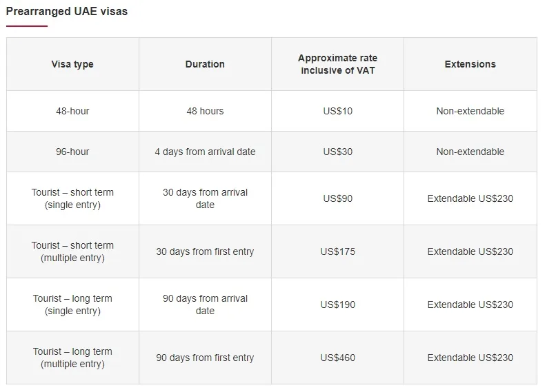Select 4 days from arrival date cell
The width and height of the screenshot is (547, 392).
pos(205,152)
